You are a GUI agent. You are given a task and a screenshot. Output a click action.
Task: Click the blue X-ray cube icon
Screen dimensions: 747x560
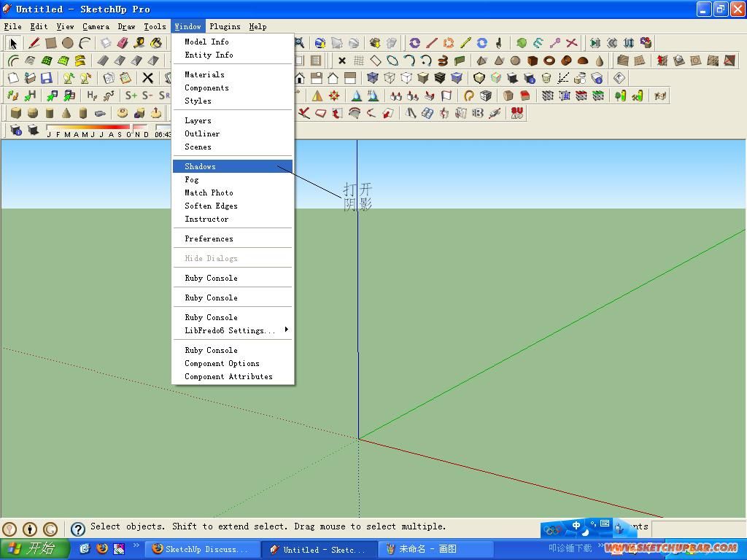pyautogui.click(x=373, y=78)
